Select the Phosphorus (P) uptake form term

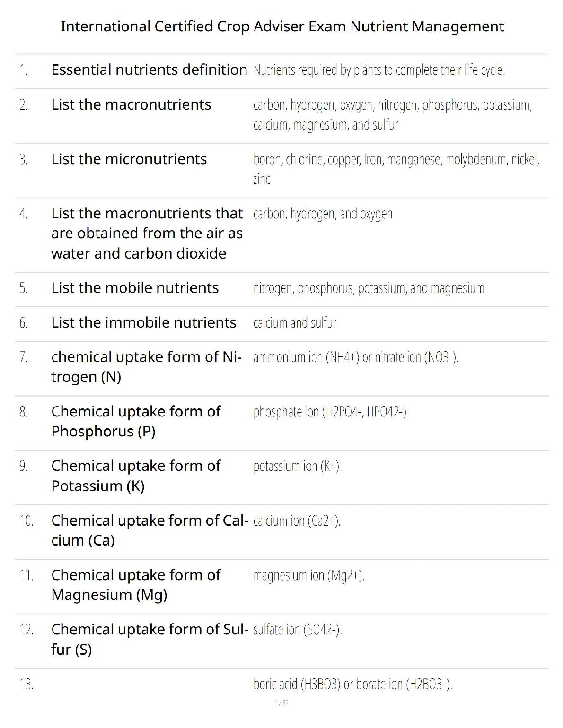(136, 421)
